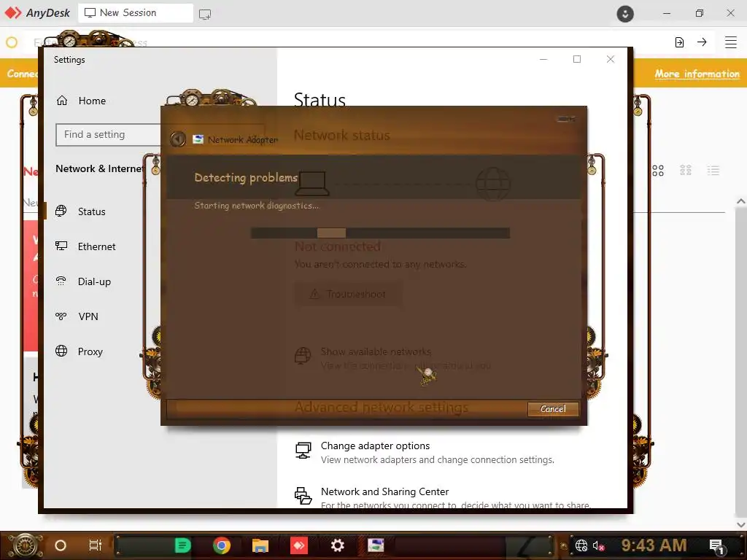747x560 pixels.
Task: Click the Dial-up phone icon in the sidebar
Action: click(61, 281)
